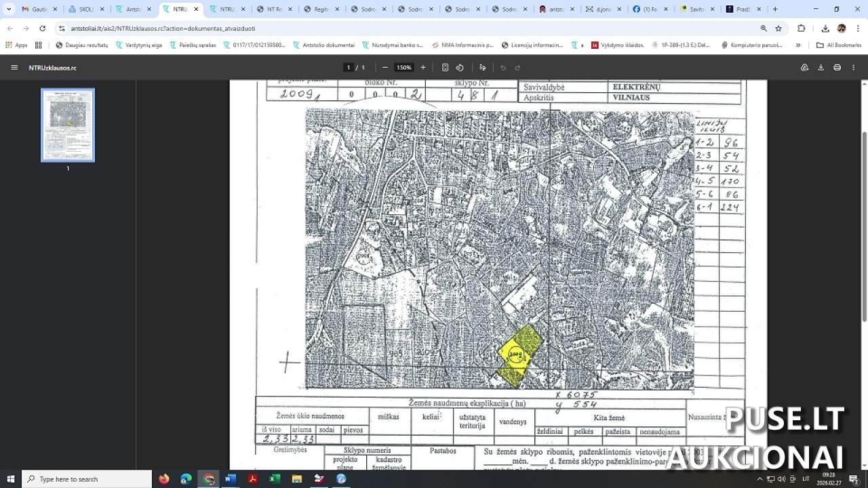Rotate the document counterclockwise
The width and height of the screenshot is (868, 488).
tap(460, 68)
